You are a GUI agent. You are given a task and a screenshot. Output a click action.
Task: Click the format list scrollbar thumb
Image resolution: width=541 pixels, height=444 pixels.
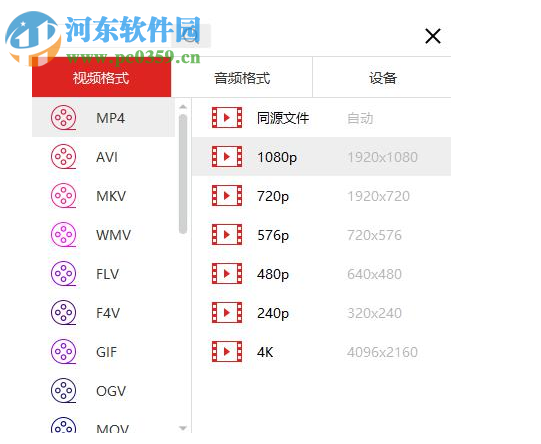click(x=183, y=174)
